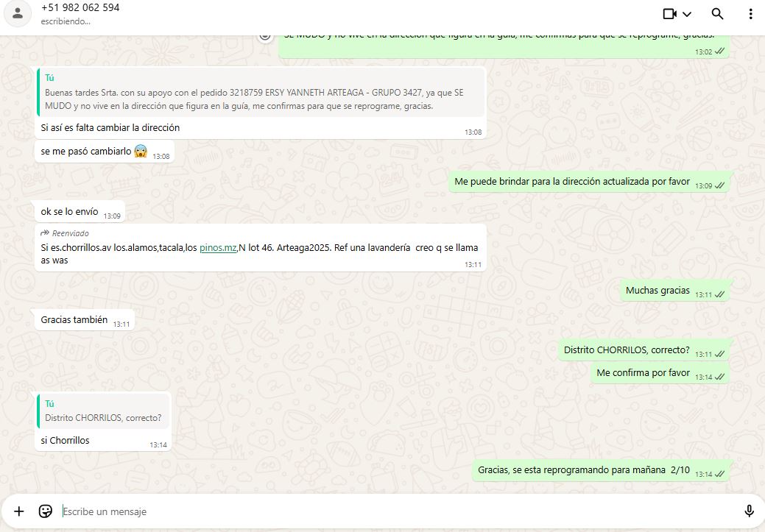This screenshot has width=765, height=532.
Task: Open the pinos.mz link in the message
Action: (x=218, y=248)
